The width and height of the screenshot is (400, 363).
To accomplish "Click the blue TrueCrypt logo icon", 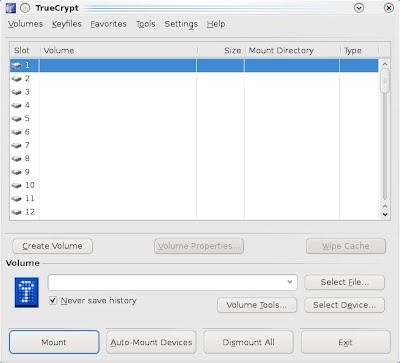I will (27, 293).
